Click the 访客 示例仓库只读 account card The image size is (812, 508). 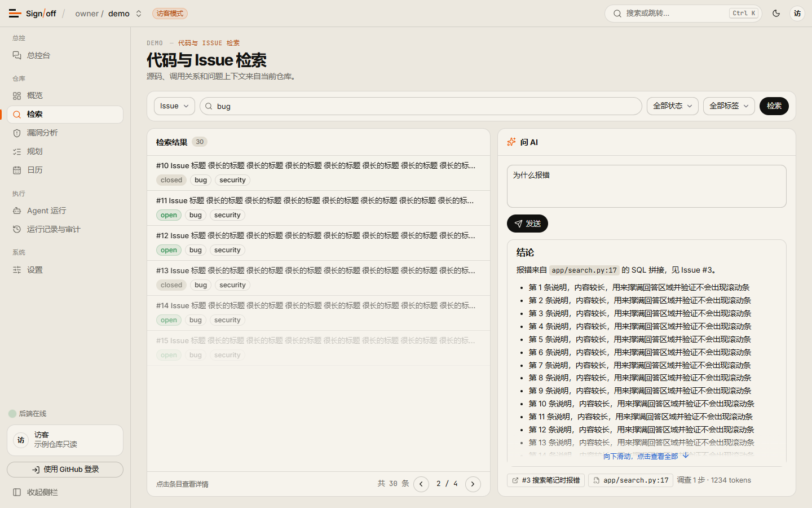point(65,440)
